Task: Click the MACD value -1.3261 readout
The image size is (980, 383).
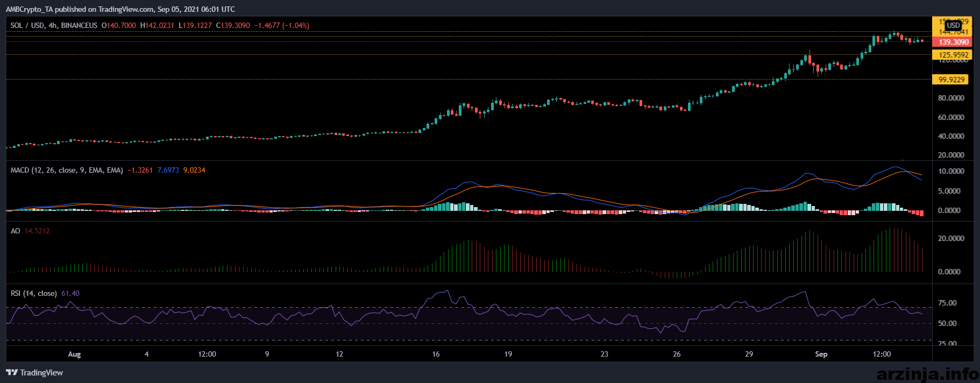Action: pos(140,170)
